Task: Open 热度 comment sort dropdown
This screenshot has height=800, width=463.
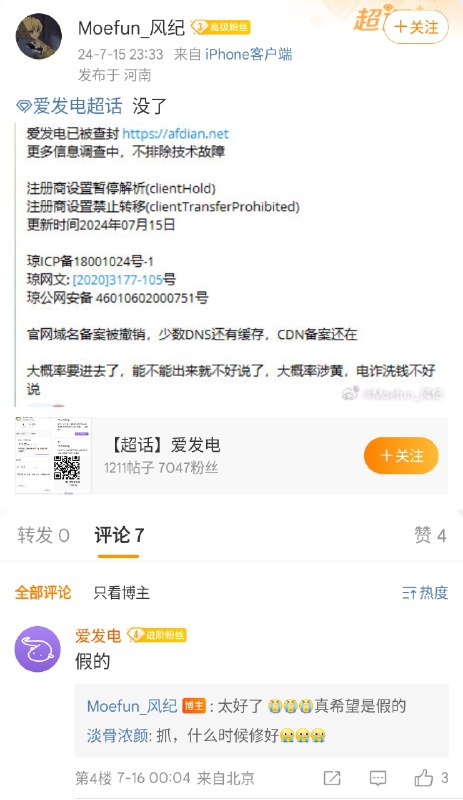Action: coord(425,592)
